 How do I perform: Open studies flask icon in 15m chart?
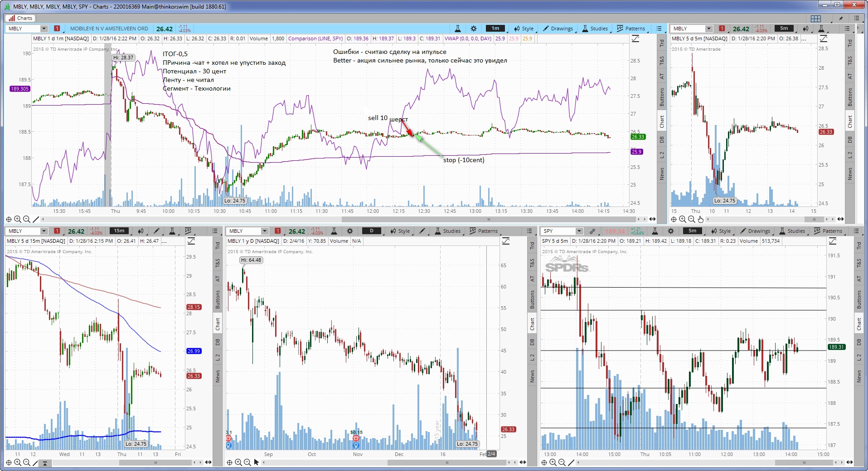coord(172,231)
